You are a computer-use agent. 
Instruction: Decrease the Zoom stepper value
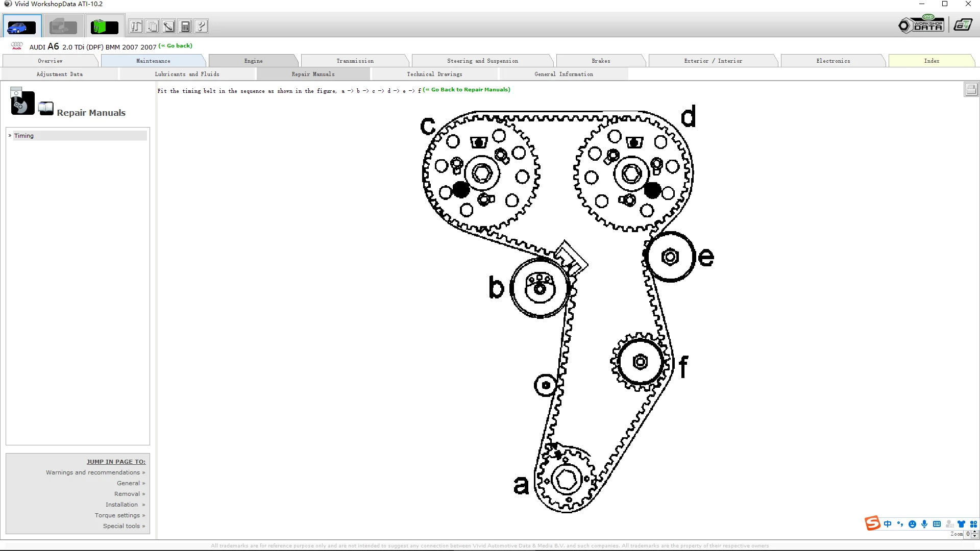(974, 536)
